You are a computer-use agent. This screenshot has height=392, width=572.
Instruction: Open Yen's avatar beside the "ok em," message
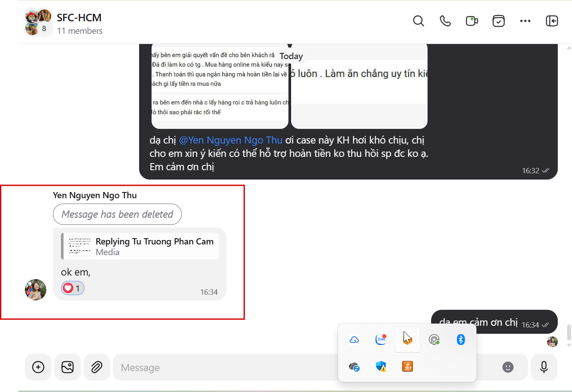(x=36, y=290)
